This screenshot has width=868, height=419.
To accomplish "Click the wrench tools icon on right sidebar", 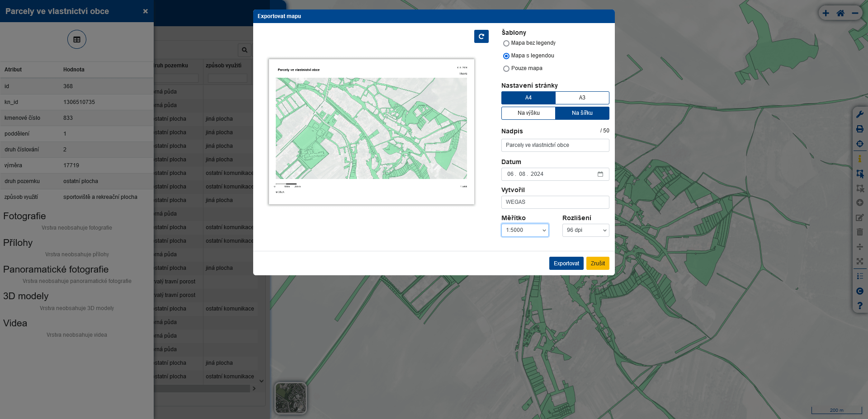I will pos(860,114).
